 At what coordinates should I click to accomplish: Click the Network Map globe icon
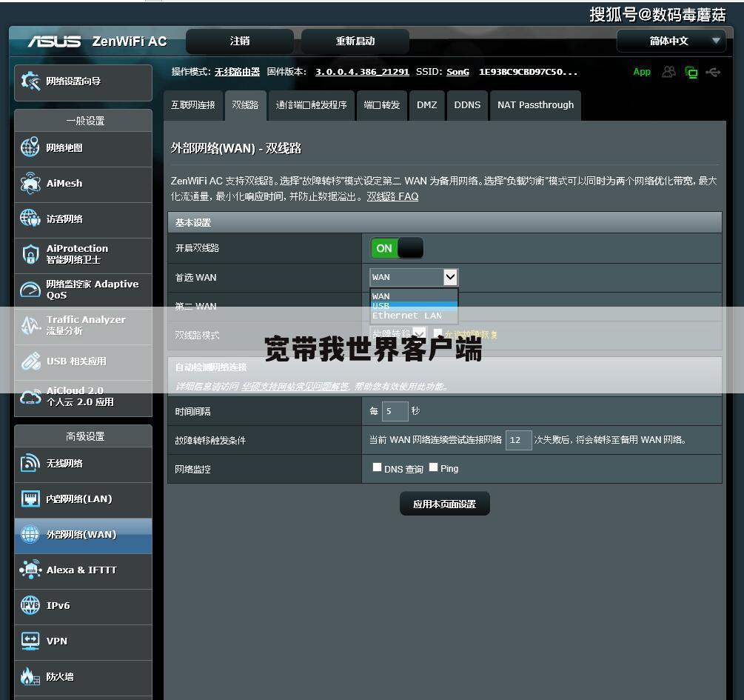[30, 147]
